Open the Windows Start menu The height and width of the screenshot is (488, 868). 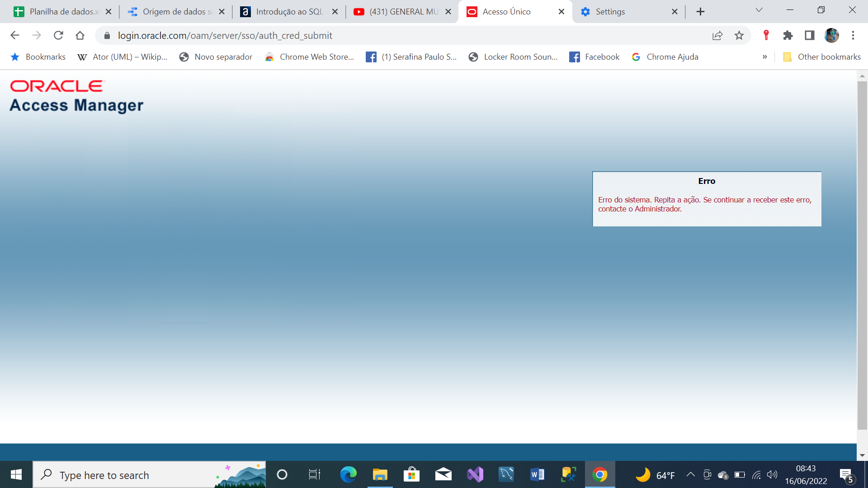coord(16,475)
